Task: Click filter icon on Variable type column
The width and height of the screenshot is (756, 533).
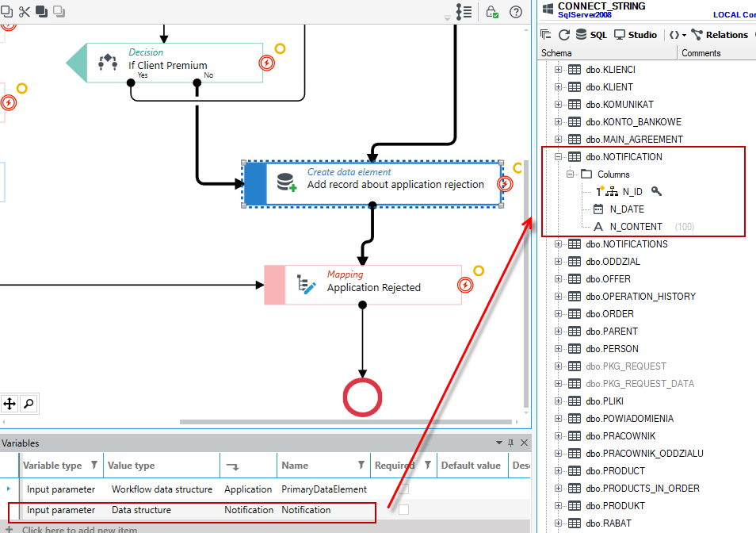Action: coord(94,465)
